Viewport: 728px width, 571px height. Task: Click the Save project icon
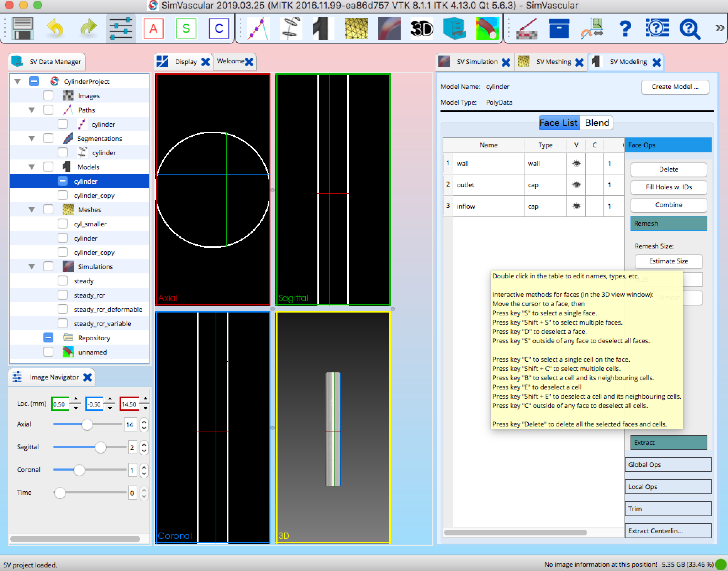[x=22, y=28]
